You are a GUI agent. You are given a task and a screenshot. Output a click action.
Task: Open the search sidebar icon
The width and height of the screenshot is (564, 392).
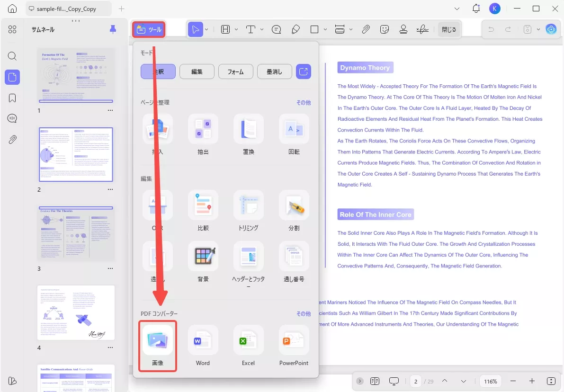click(x=12, y=56)
